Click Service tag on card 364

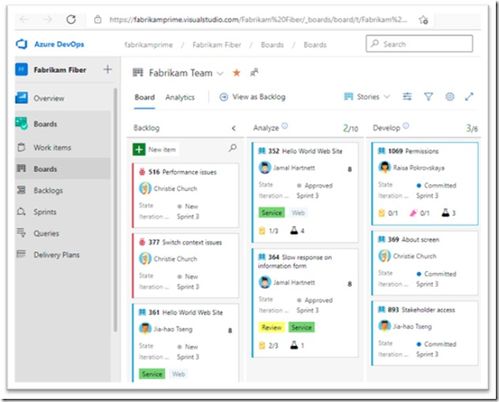click(301, 328)
